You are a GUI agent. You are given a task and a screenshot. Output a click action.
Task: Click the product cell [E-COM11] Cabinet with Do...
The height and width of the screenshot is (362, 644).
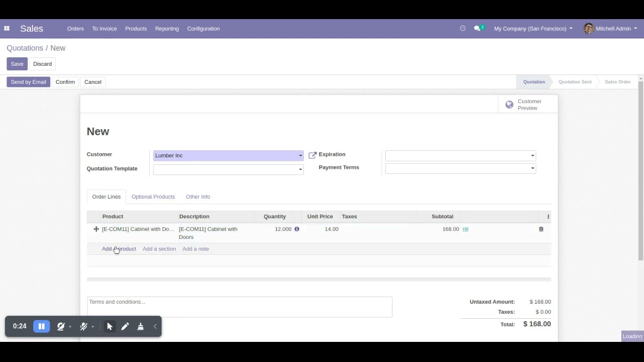pyautogui.click(x=138, y=229)
